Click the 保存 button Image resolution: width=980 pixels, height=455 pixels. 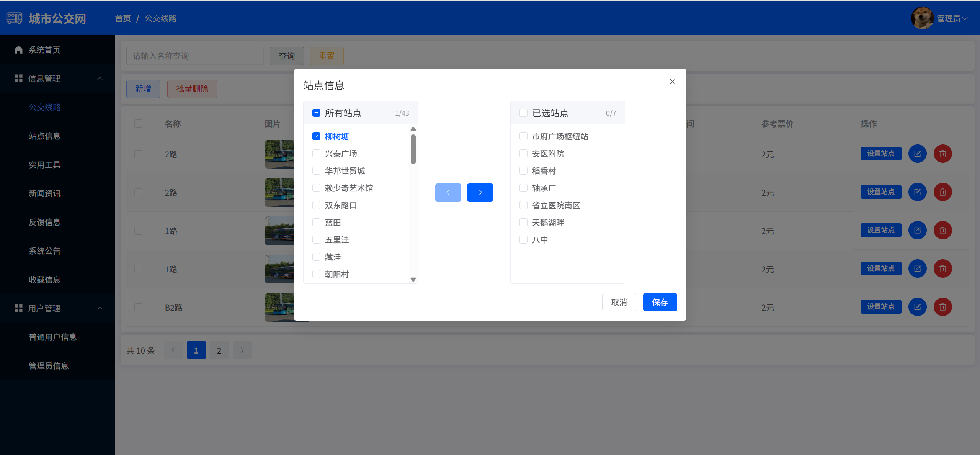(660, 302)
